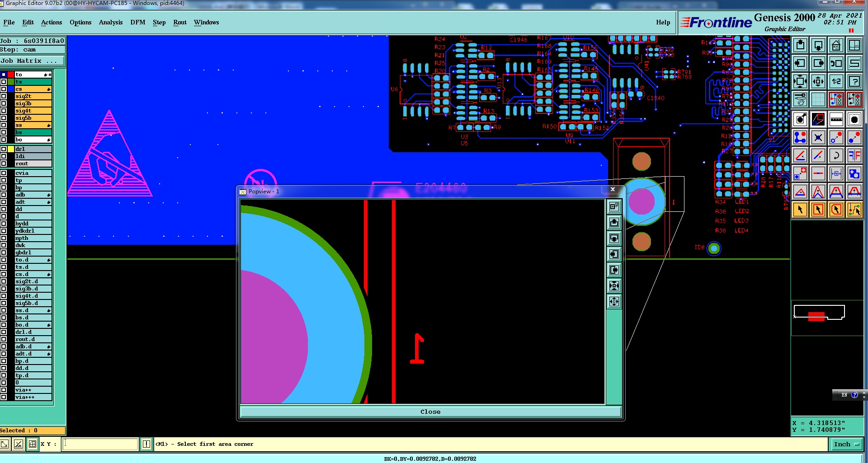Toggle checkbox for layer 'sig2t'
The width and height of the screenshot is (868, 463).
tap(4, 96)
